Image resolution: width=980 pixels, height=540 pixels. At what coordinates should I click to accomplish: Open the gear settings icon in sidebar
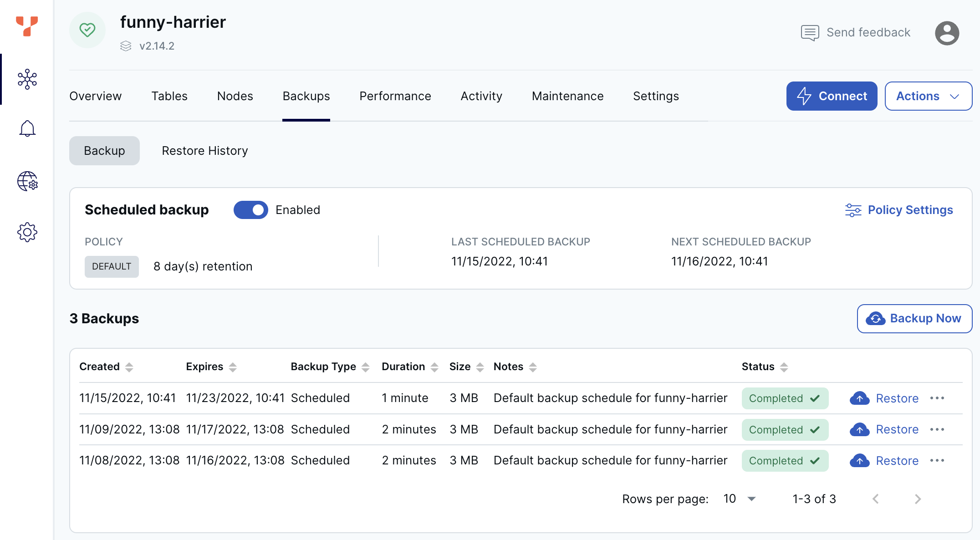pyautogui.click(x=27, y=232)
